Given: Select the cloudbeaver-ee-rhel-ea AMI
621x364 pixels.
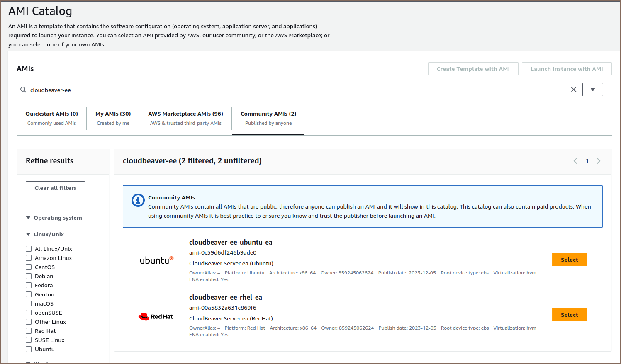Looking at the screenshot, I should (569, 315).
